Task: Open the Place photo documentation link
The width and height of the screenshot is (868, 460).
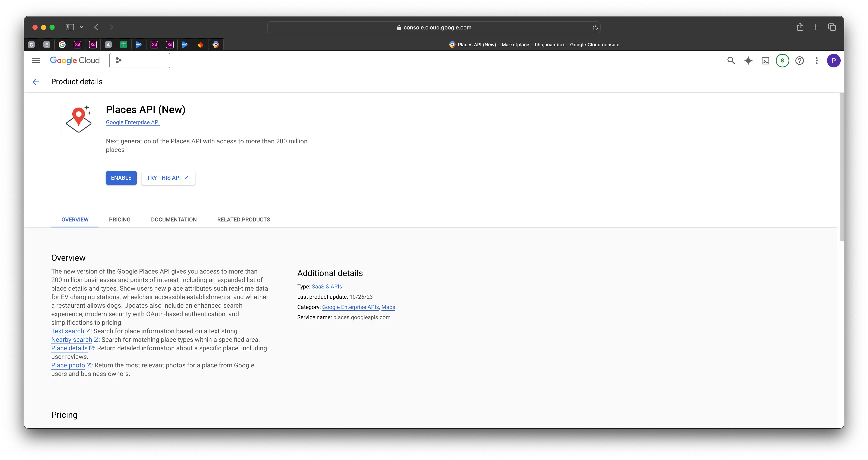Action: point(68,365)
